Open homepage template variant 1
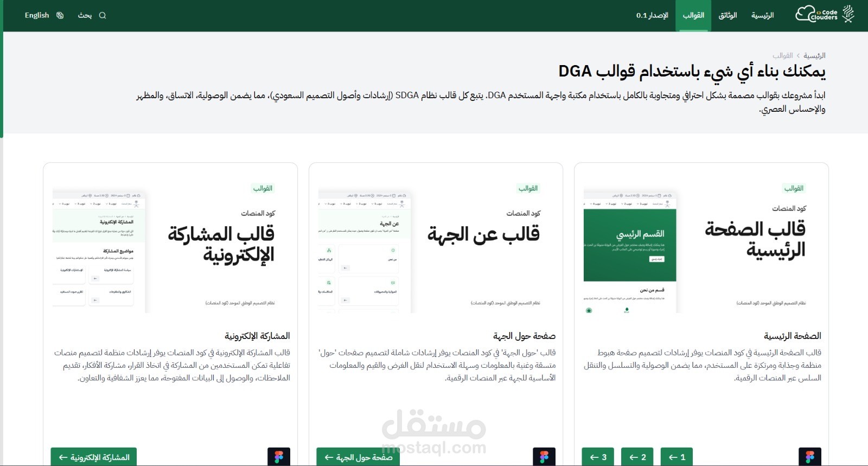Viewport: 868px width, 466px height. [x=676, y=457]
